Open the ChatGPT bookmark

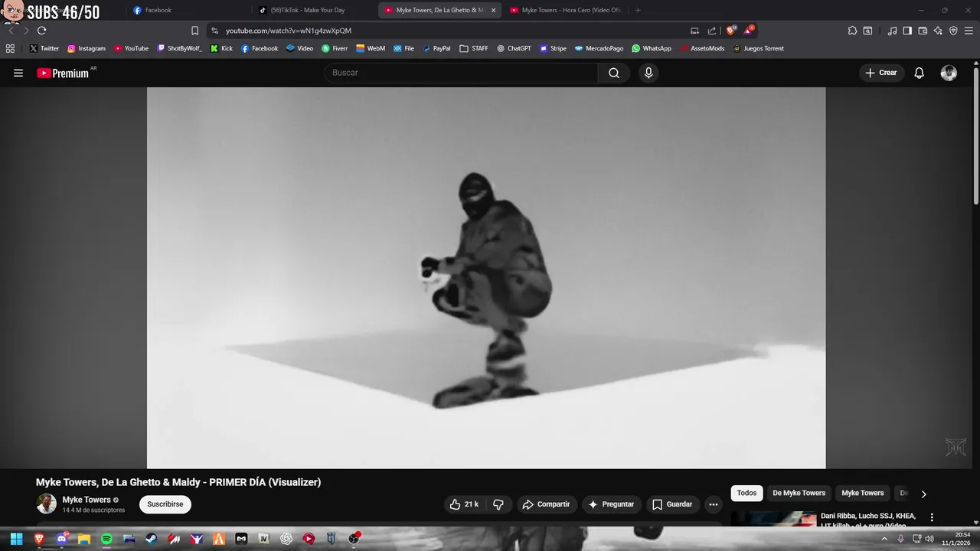point(513,48)
